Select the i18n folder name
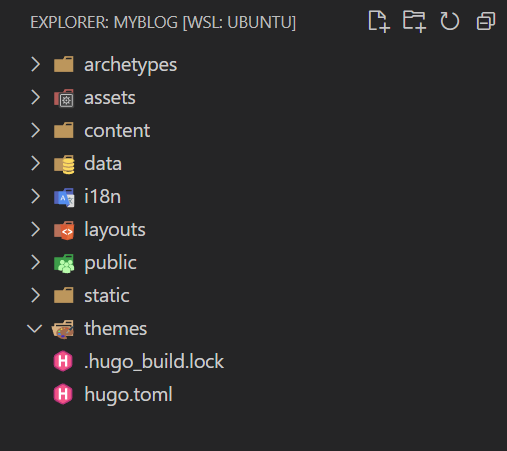The width and height of the screenshot is (507, 451). pos(102,196)
